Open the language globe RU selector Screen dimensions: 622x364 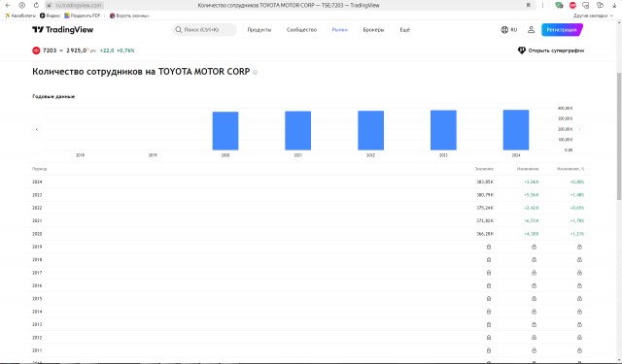point(509,30)
